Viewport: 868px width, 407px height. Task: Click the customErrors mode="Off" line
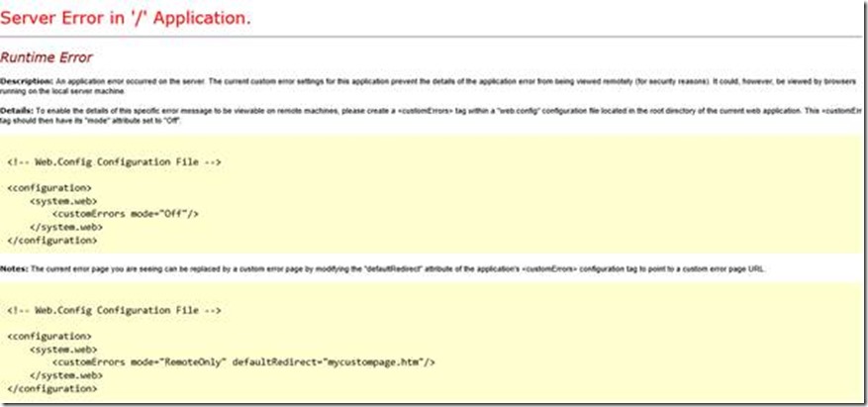pyautogui.click(x=126, y=213)
